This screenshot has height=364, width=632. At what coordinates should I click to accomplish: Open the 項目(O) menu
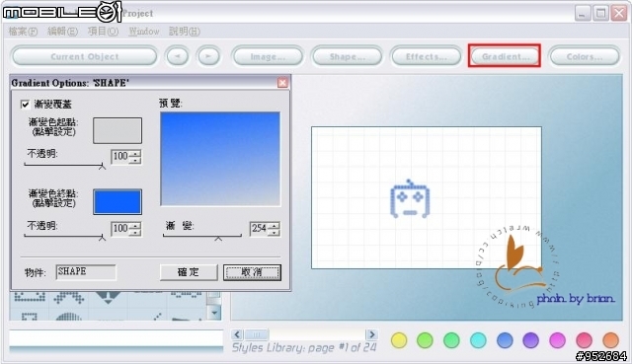(x=103, y=32)
